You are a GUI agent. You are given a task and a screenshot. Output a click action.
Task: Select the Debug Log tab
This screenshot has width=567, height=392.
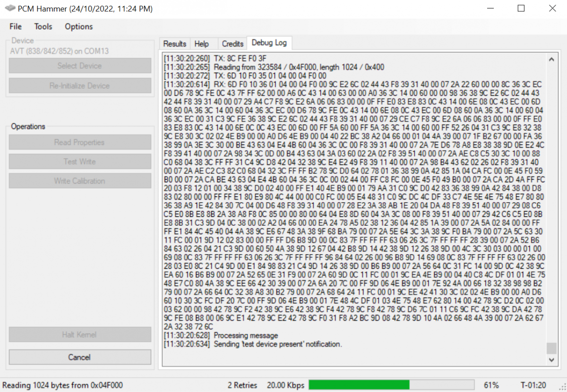[x=269, y=43]
